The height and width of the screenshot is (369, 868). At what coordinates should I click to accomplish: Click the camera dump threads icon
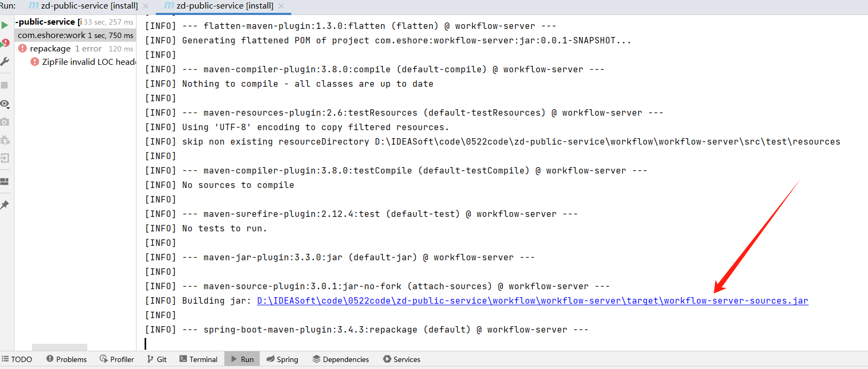(x=5, y=122)
